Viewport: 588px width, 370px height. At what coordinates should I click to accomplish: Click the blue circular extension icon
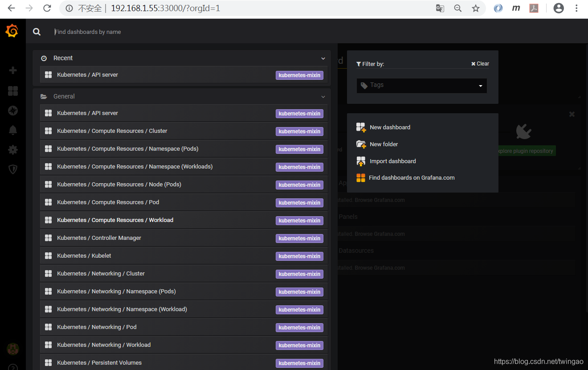498,8
